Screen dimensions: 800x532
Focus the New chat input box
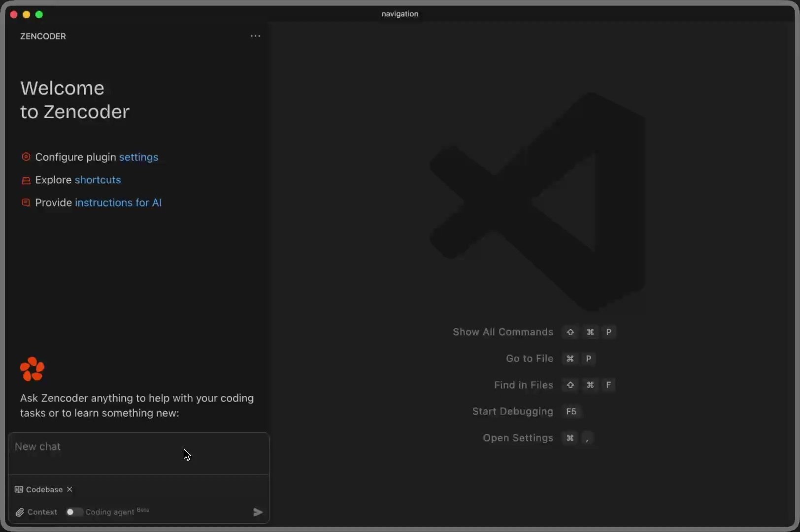138,453
